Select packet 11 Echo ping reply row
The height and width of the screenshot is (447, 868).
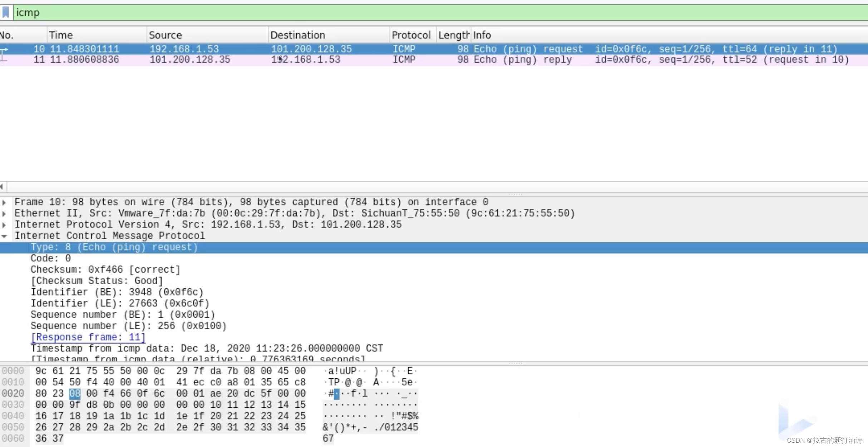(x=434, y=60)
